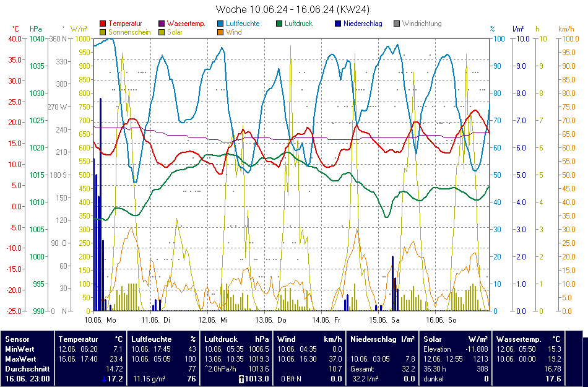The image size is (588, 387).
Task: Click the 36:30 h sunshine duration
Action: (x=435, y=369)
